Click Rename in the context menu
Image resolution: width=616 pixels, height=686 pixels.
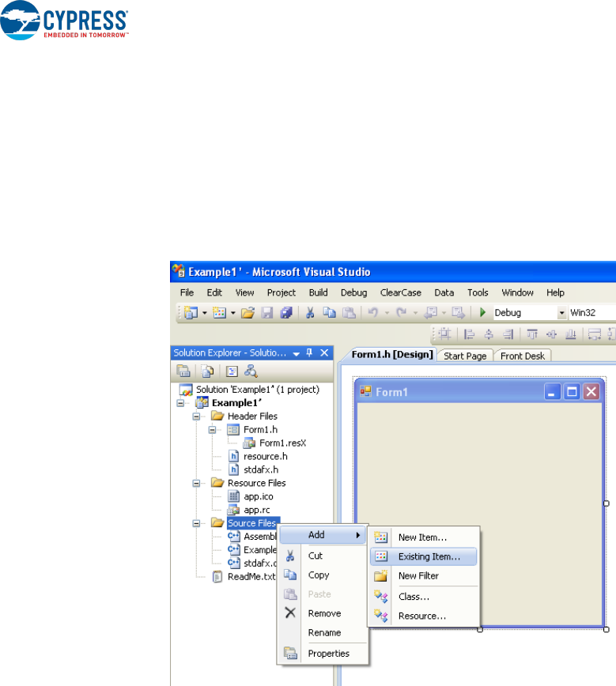point(323,632)
